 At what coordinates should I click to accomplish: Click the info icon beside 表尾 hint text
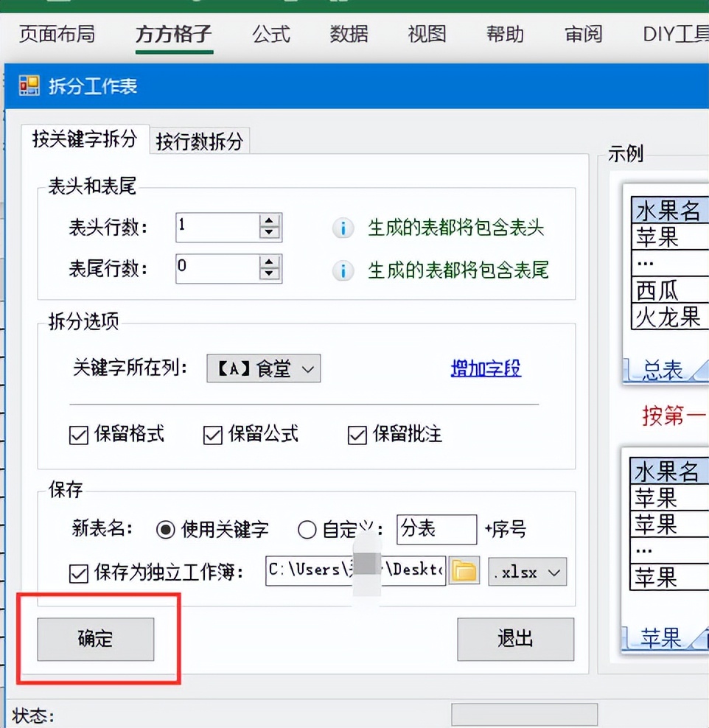pyautogui.click(x=343, y=271)
